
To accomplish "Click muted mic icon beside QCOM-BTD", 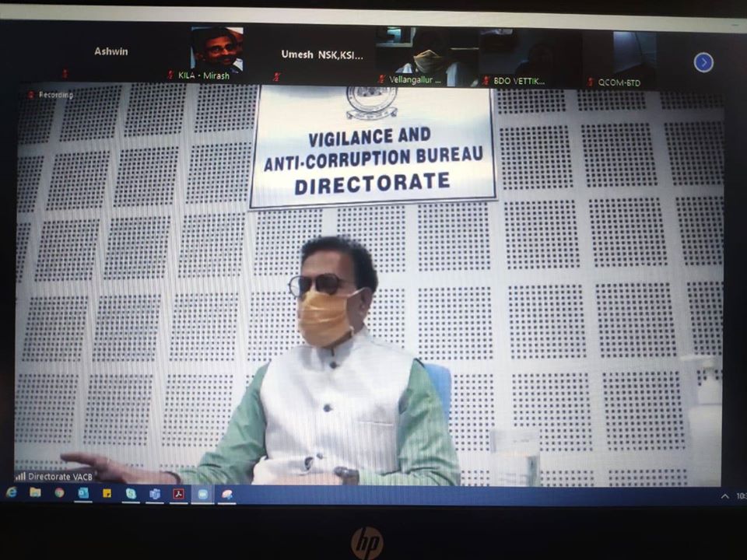I will pos(591,82).
